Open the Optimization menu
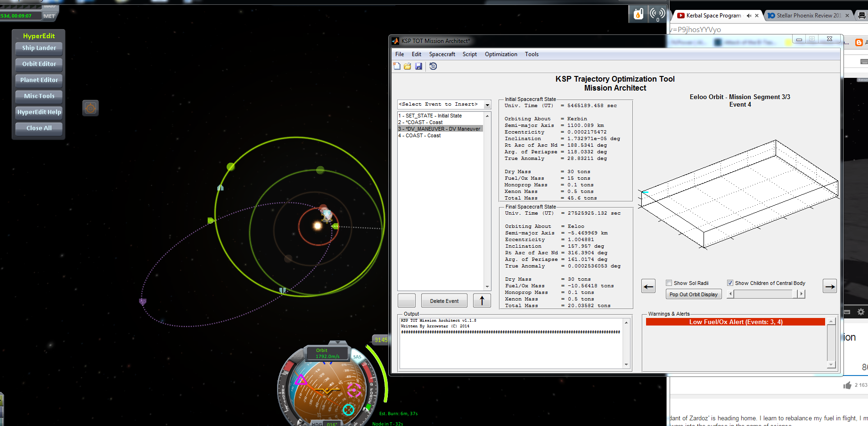The width and height of the screenshot is (868, 426). click(501, 54)
